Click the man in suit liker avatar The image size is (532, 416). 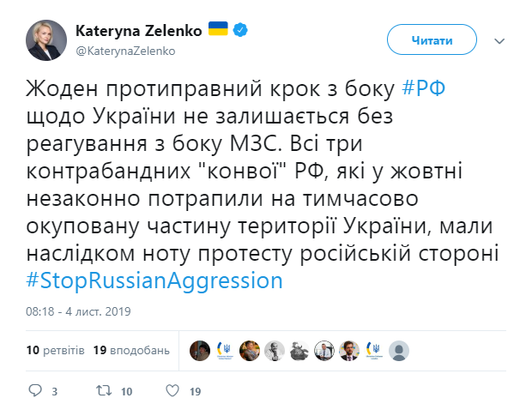348,350
